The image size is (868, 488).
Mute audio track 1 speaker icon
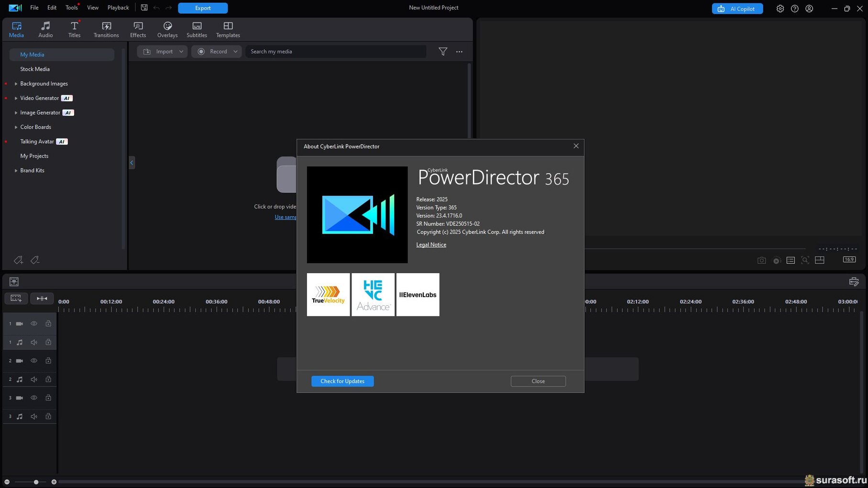click(x=34, y=343)
